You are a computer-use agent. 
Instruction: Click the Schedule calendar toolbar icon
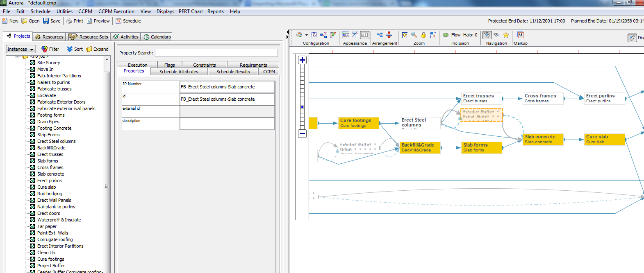tap(118, 21)
